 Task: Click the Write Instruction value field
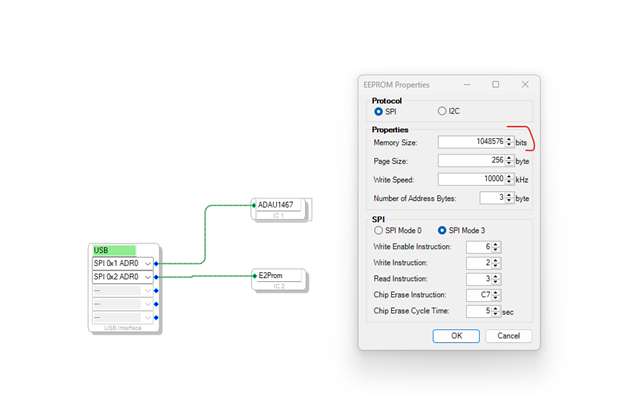(x=479, y=263)
